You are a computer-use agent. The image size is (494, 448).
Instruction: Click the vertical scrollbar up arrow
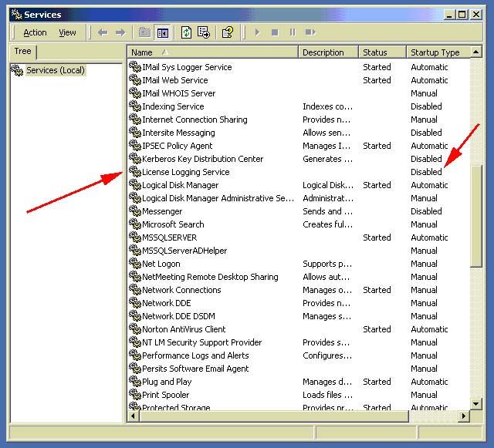pyautogui.click(x=476, y=52)
